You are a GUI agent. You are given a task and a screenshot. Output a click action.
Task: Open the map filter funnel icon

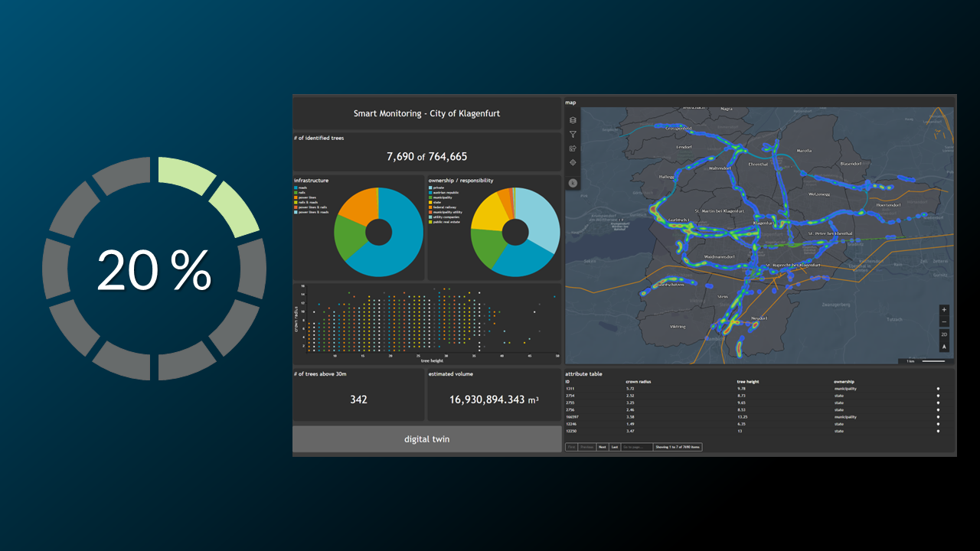(573, 135)
